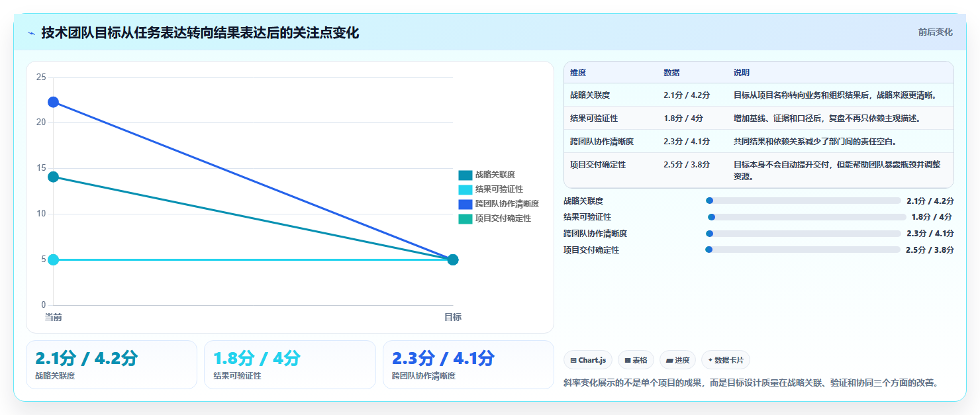Click y-axis tick label 15
The width and height of the screenshot is (980, 415).
41,168
